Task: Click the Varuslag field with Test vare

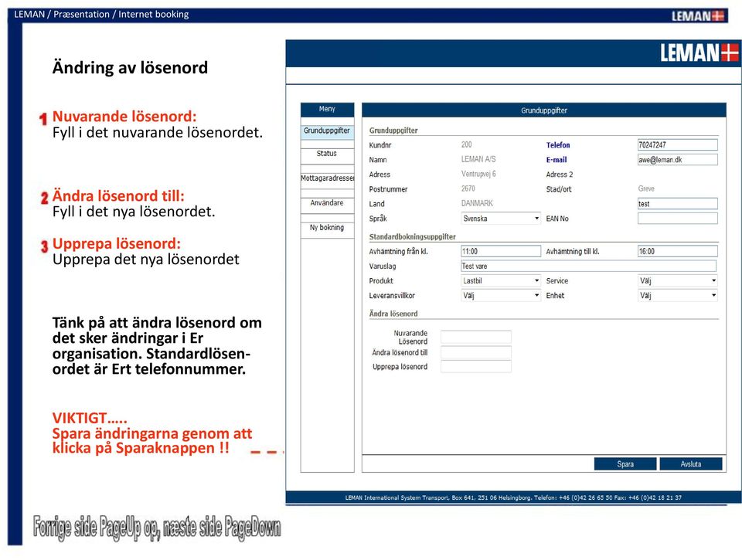Action: (589, 266)
